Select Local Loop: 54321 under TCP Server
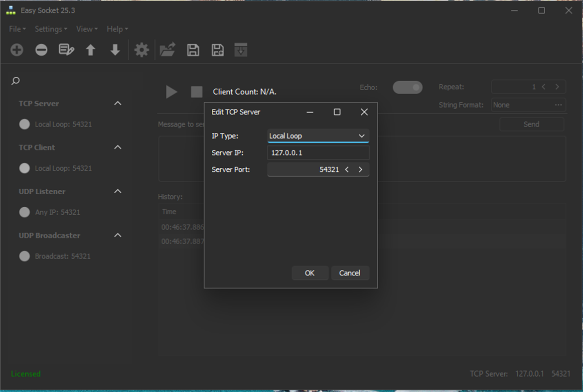This screenshot has height=392, width=583. (63, 125)
